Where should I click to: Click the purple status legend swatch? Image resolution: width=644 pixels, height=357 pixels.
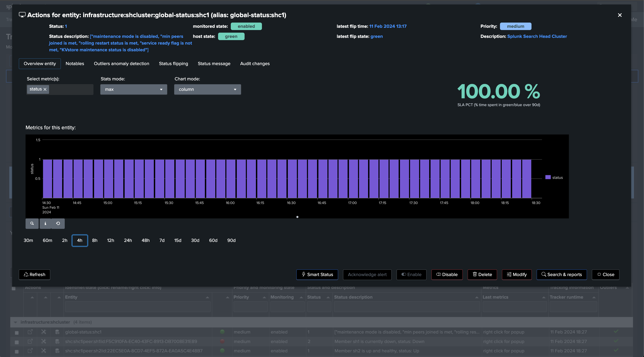click(548, 177)
